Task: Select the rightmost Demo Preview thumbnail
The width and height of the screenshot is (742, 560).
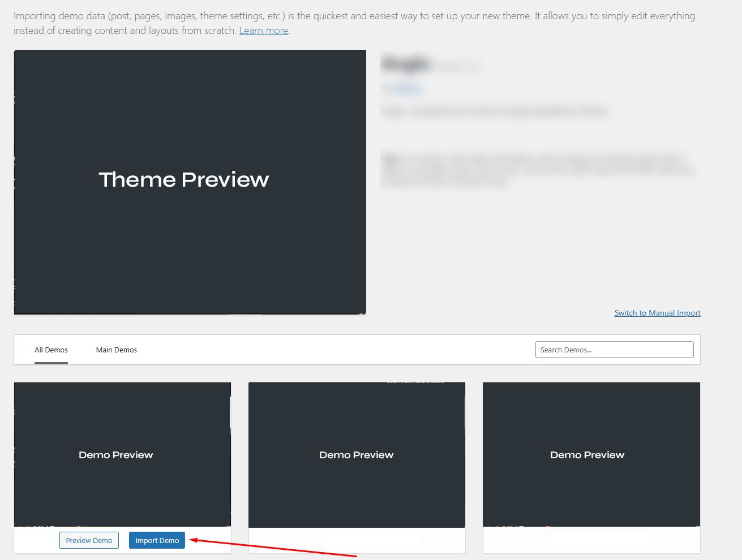Action: coord(591,454)
